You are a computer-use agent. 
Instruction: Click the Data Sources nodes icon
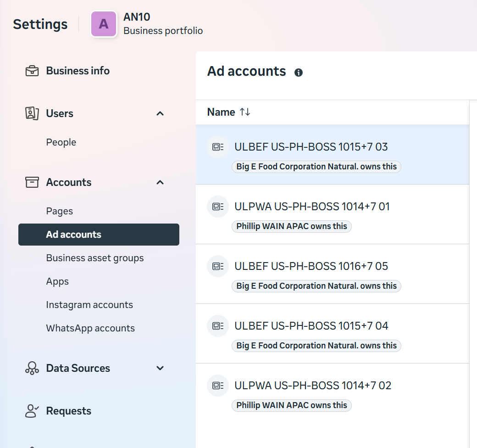[32, 368]
